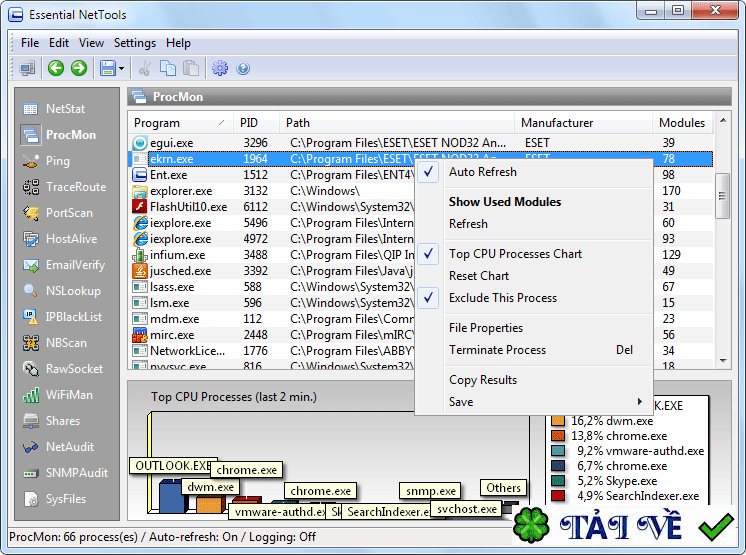Click process list scrollbar down arrow
This screenshot has height=555, width=746.
(723, 360)
